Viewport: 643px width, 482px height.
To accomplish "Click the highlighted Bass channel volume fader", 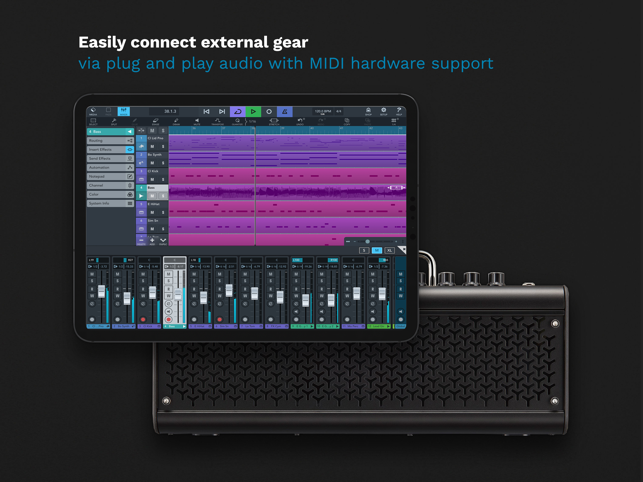I will (178, 294).
